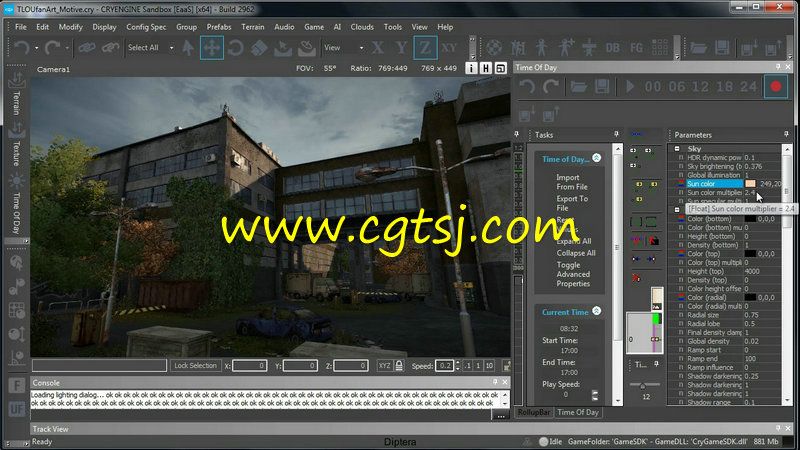This screenshot has width=800, height=450.
Task: Toggle the XYZ lock icon
Action: [399, 365]
